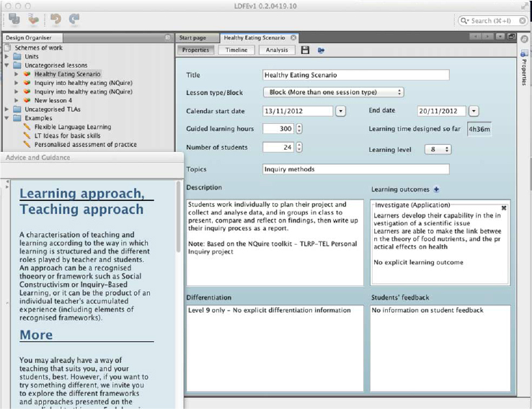The image size is (532, 409).
Task: Click the Save All toolbar icon
Action: [14, 19]
